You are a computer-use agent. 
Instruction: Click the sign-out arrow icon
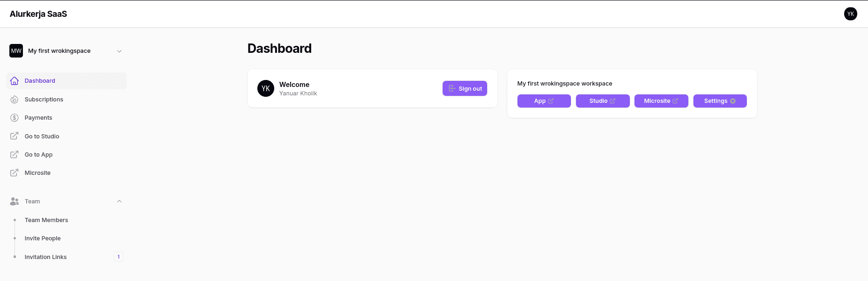[x=452, y=88]
